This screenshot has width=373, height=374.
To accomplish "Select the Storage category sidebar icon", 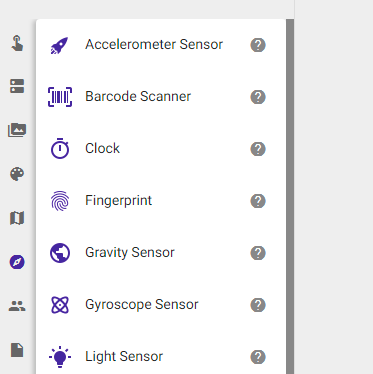I will 17,86.
